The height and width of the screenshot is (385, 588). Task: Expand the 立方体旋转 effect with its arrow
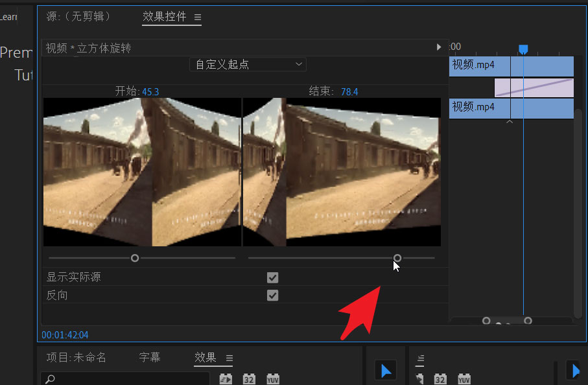439,47
